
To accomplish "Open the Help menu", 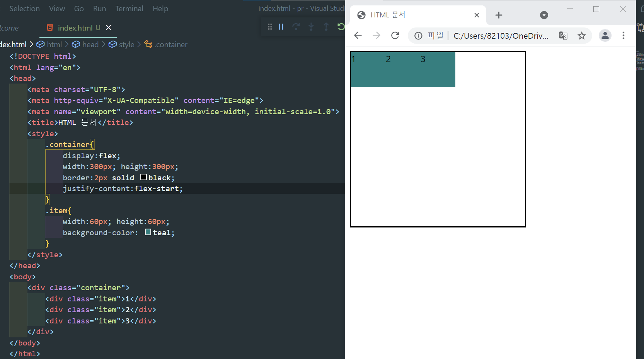I will tap(160, 9).
